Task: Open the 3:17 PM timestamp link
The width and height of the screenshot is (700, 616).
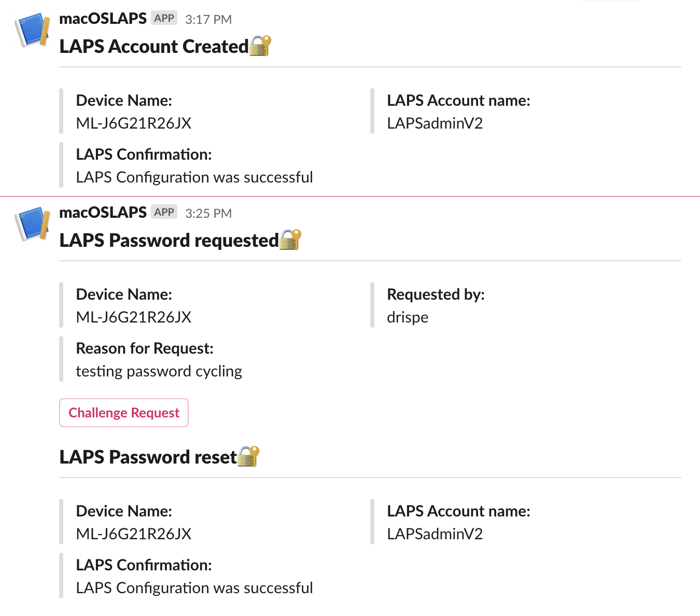Action: click(x=208, y=19)
